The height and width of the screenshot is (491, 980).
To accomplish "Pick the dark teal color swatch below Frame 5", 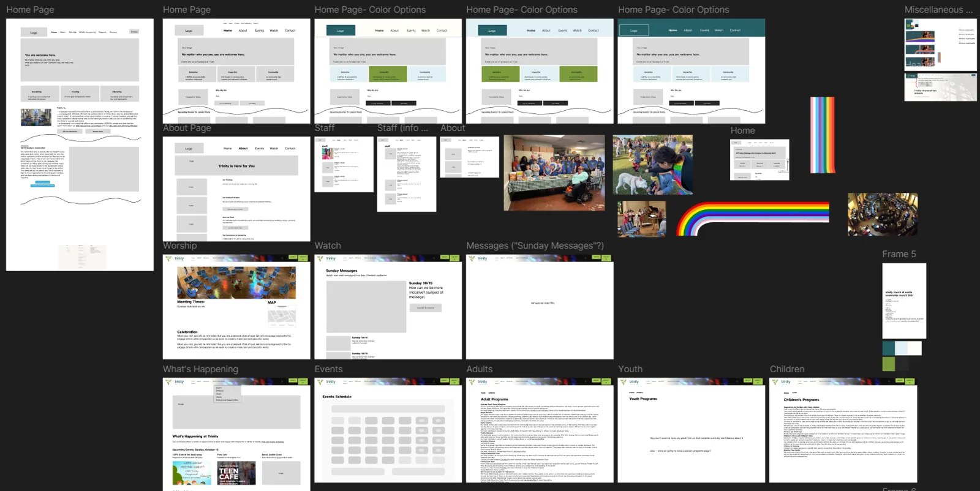I will coord(889,348).
